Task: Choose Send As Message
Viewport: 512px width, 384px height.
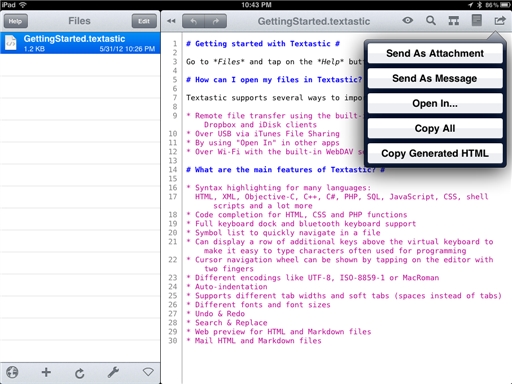Action: click(435, 78)
